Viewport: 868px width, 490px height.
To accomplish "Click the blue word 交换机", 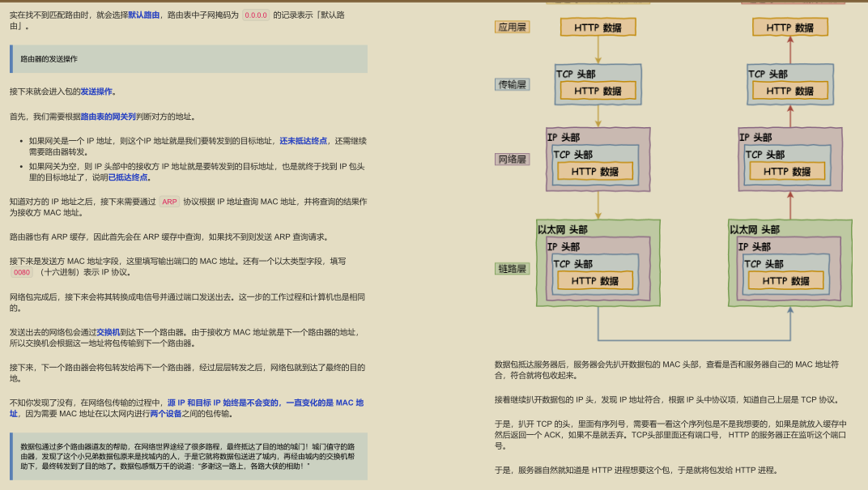I will pos(108,332).
